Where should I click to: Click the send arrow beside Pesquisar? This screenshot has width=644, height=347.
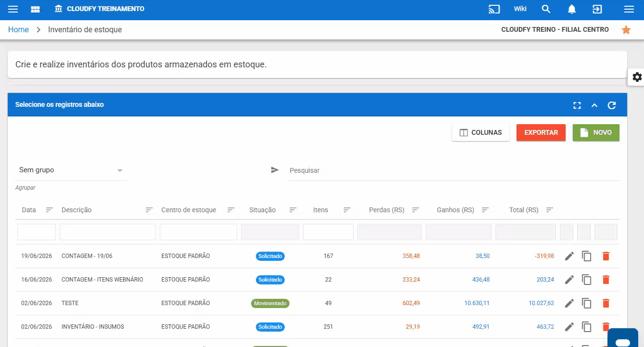(x=275, y=170)
